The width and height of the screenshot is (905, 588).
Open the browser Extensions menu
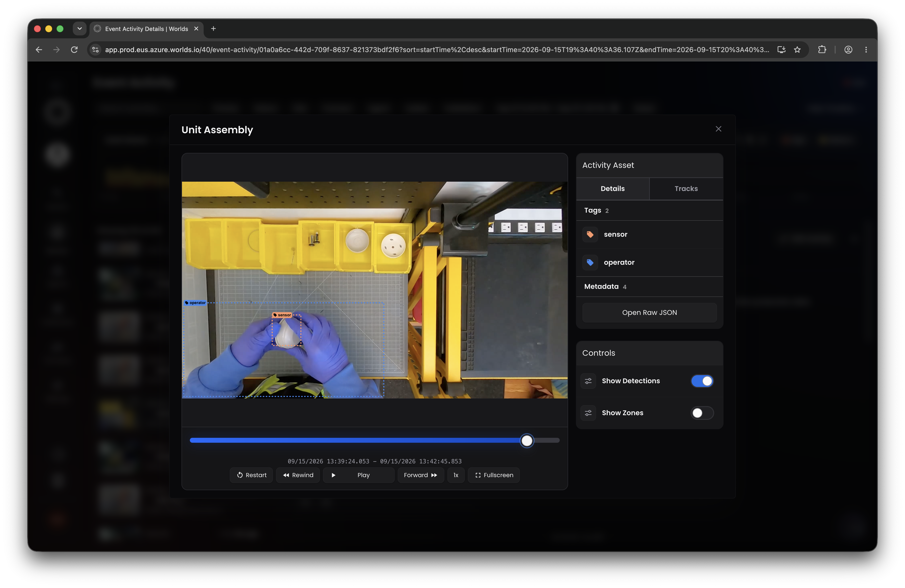[x=822, y=50]
